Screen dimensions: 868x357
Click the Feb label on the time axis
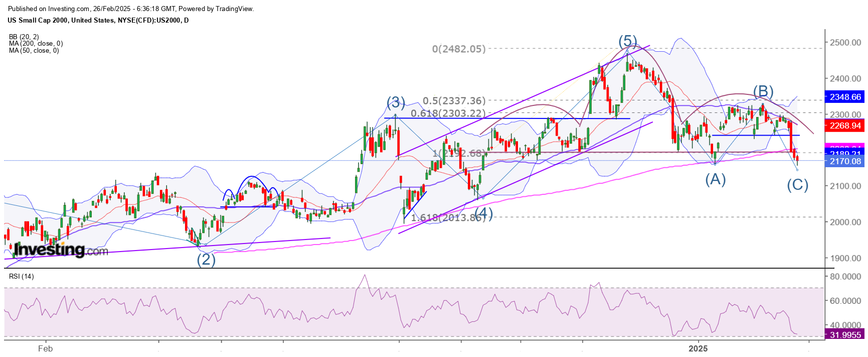[45, 348]
